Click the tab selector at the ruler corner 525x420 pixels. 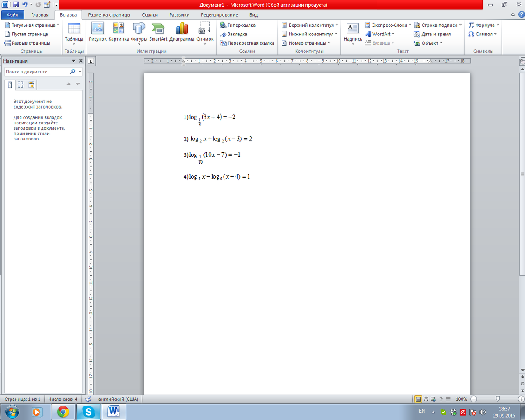pos(91,61)
